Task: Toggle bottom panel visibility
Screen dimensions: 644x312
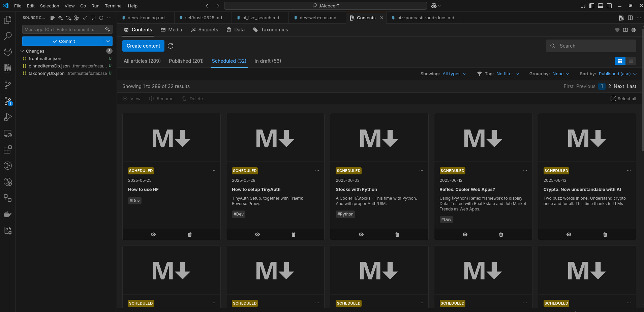Action: click(x=601, y=6)
